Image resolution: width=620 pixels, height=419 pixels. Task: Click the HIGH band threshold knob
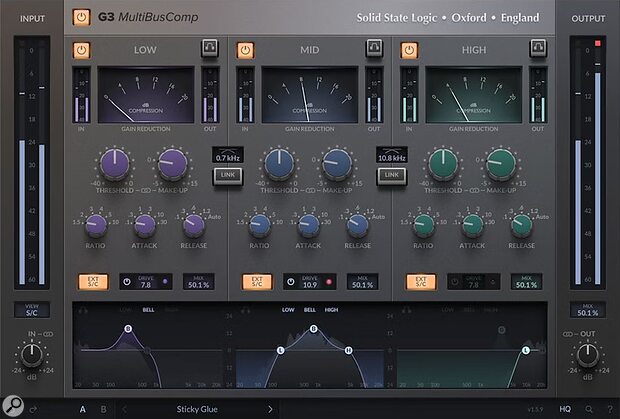pyautogui.click(x=443, y=164)
